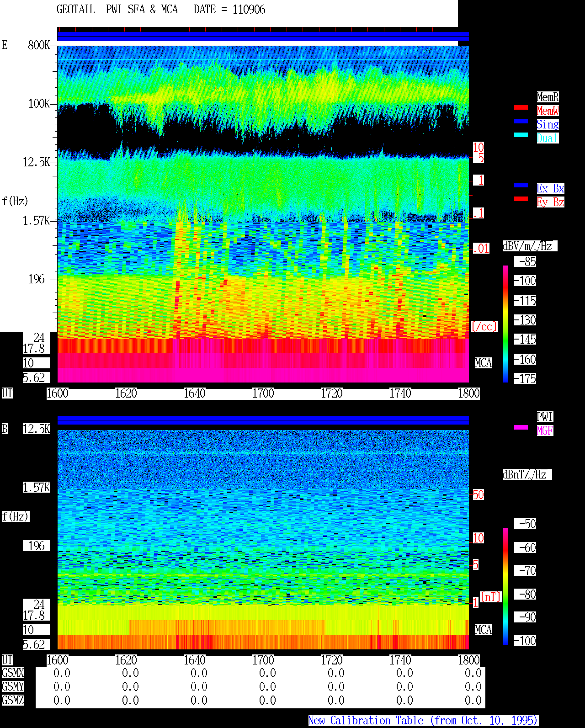Click the upper MCA label

pyautogui.click(x=484, y=363)
